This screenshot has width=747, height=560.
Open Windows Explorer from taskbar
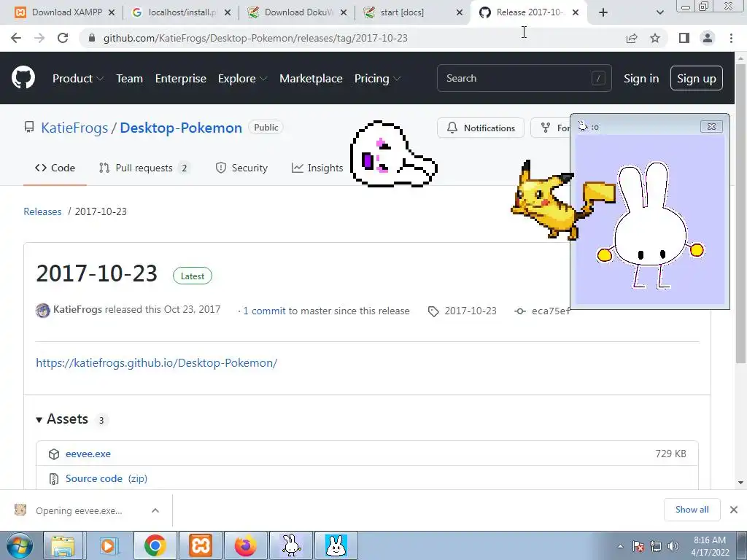pyautogui.click(x=63, y=545)
